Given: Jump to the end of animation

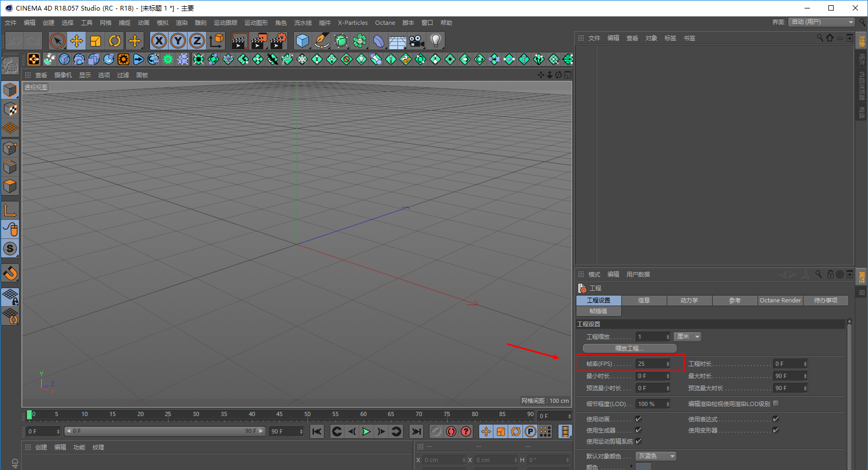Looking at the screenshot, I should point(416,431).
